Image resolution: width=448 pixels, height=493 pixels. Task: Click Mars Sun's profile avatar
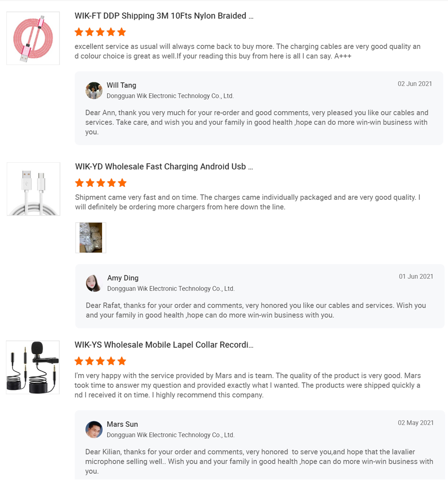94,429
